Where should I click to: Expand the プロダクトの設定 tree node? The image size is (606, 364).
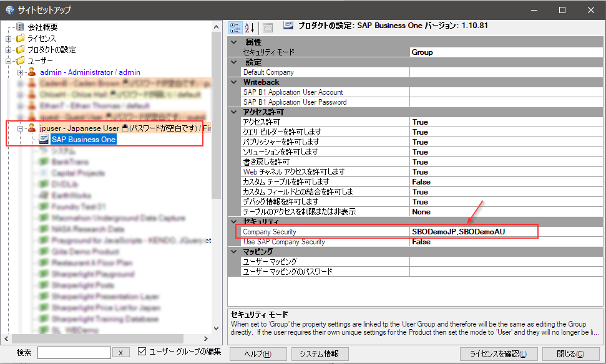8,50
